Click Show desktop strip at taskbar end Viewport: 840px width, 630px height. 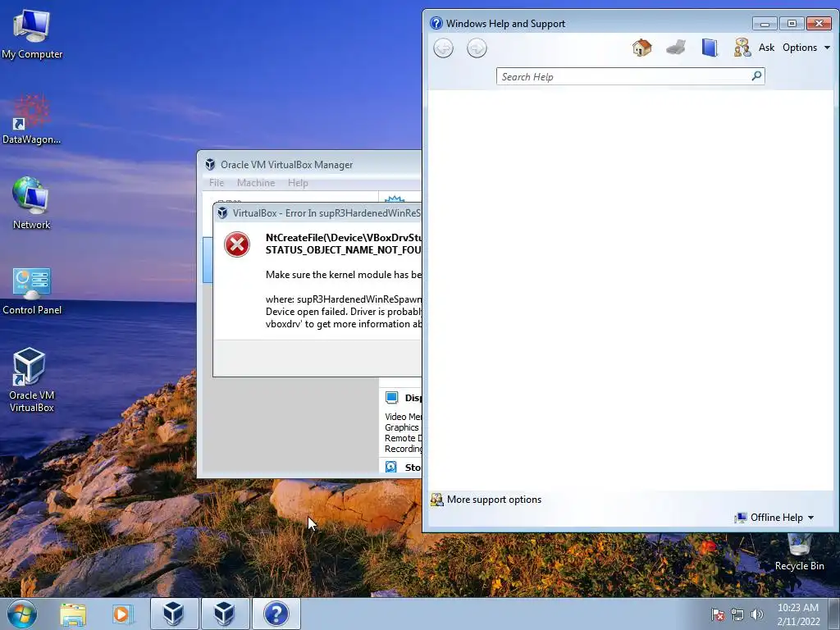pos(834,614)
